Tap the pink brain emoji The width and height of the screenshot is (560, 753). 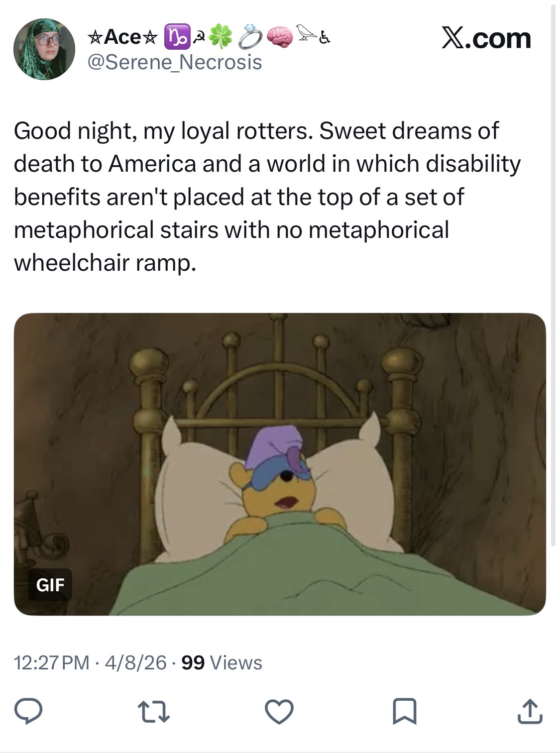280,38
